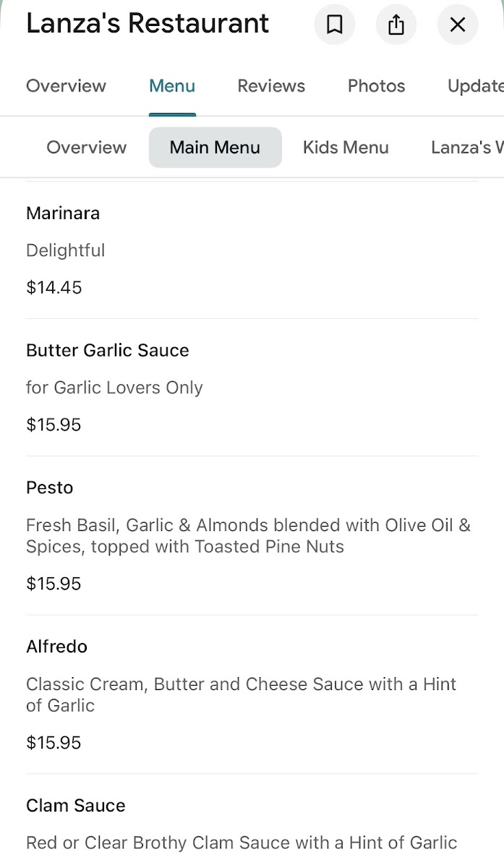504x868 pixels.
Task: Choose the Main Menu chip
Action: (215, 148)
